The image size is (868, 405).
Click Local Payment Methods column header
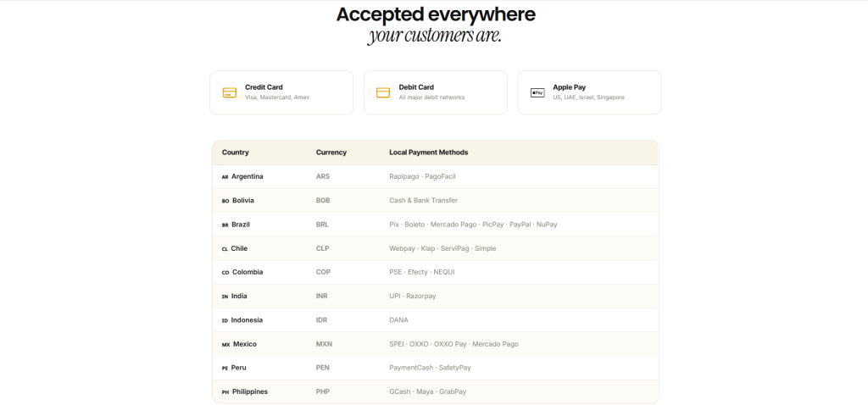coord(428,153)
